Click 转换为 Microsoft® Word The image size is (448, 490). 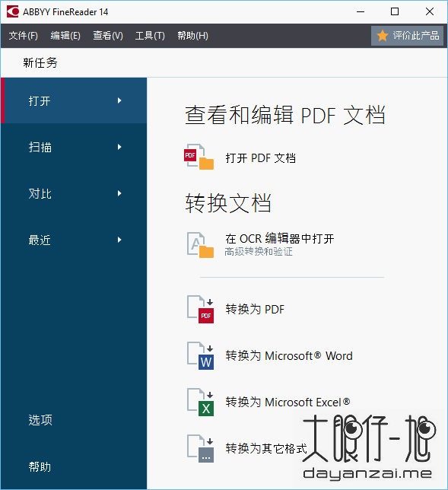[289, 355]
